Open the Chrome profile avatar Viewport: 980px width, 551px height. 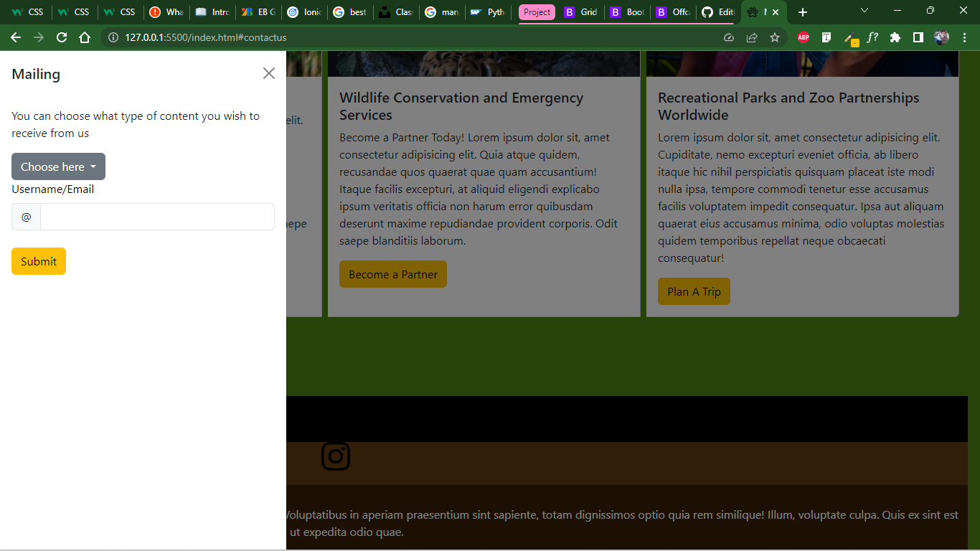pyautogui.click(x=941, y=37)
